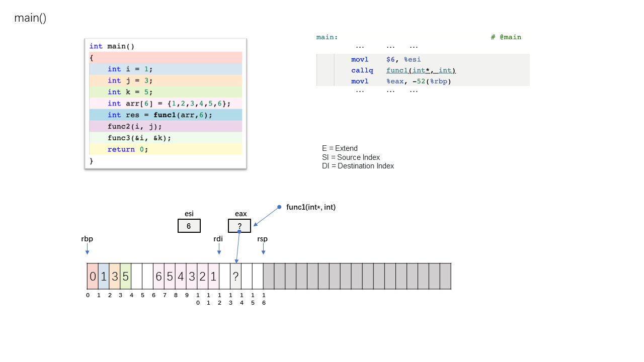
Task: Select the slide title "main()"
Action: coord(30,18)
